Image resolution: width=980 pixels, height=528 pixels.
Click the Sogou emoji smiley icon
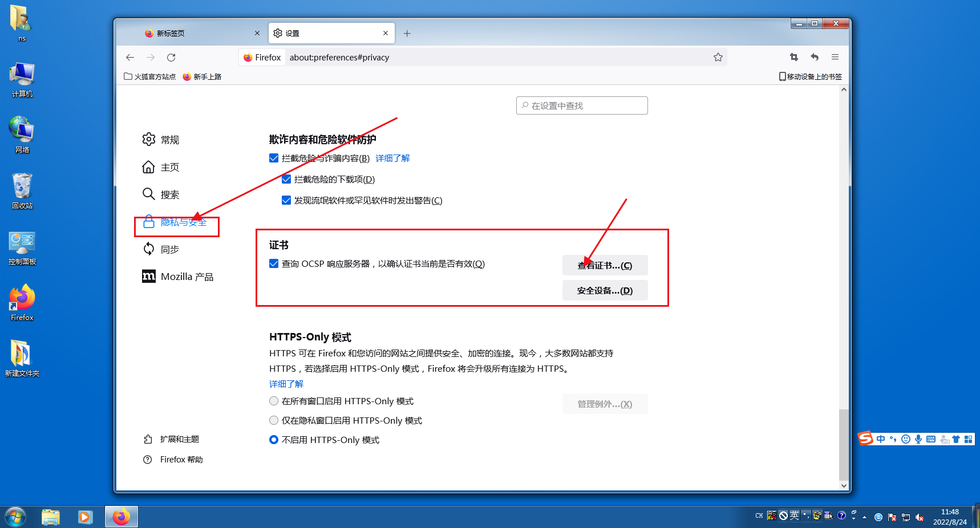pyautogui.click(x=905, y=439)
